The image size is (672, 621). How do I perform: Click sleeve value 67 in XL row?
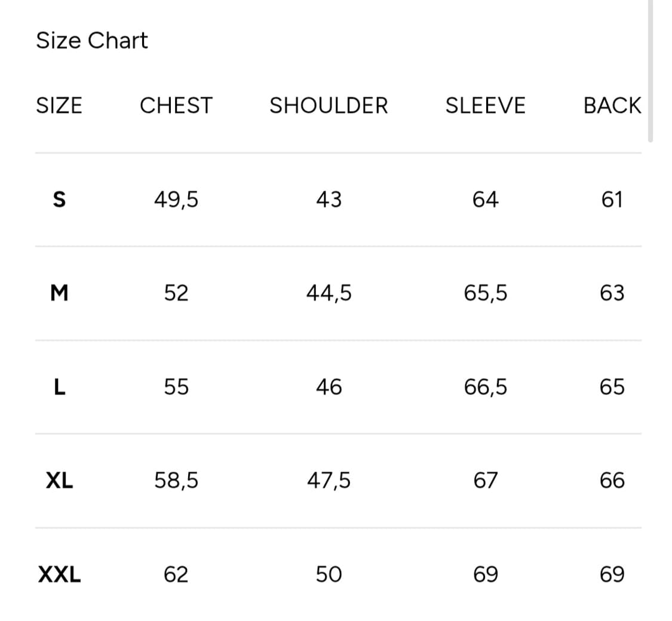tap(485, 481)
